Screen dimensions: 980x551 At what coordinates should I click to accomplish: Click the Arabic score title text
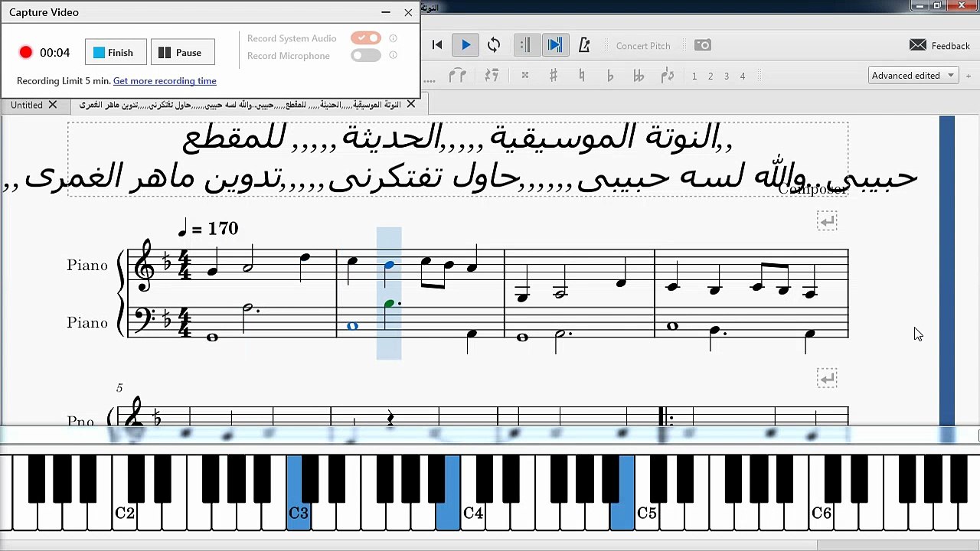[458, 158]
